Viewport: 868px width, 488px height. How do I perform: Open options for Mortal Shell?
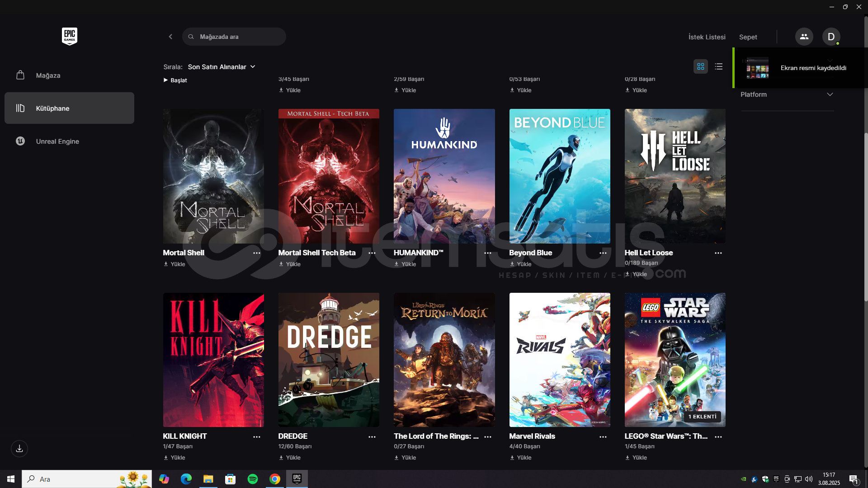[257, 253]
